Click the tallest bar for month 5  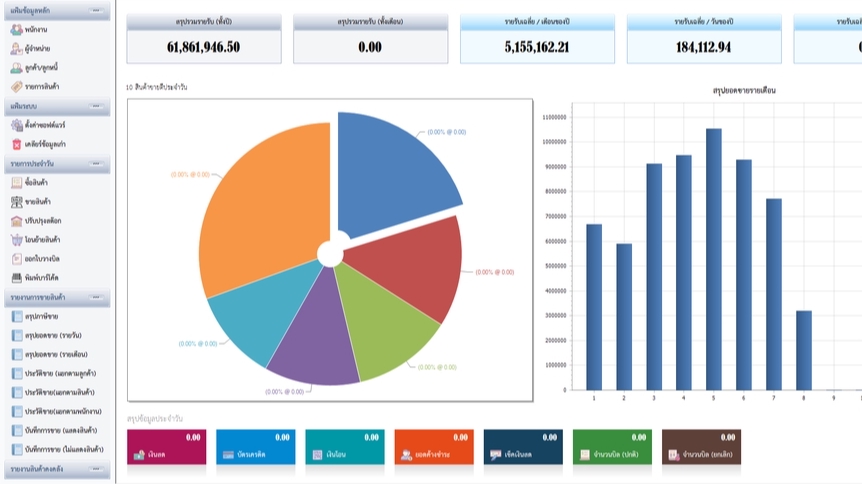pyautogui.click(x=714, y=259)
